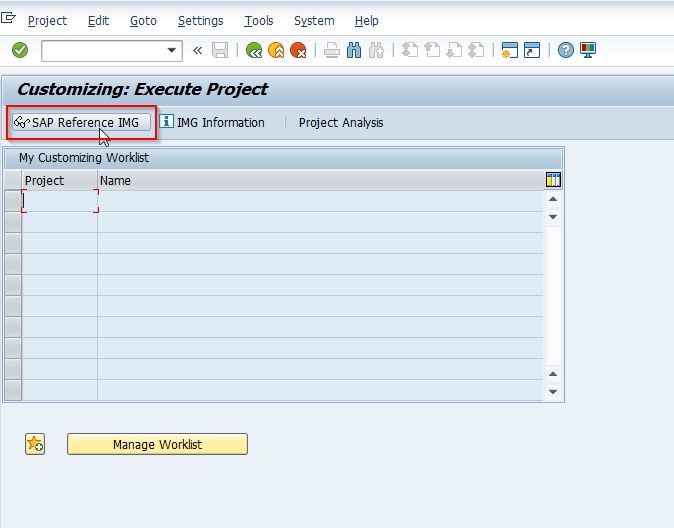This screenshot has width=674, height=528.
Task: Click the Save diskette icon
Action: coord(220,51)
